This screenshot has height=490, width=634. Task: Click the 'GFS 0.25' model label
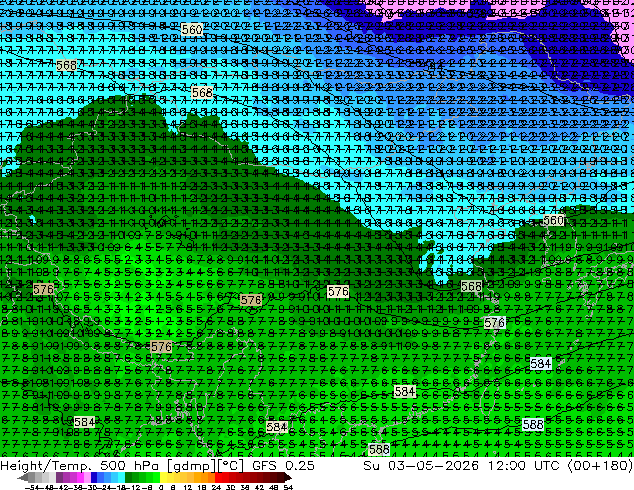coord(283,465)
